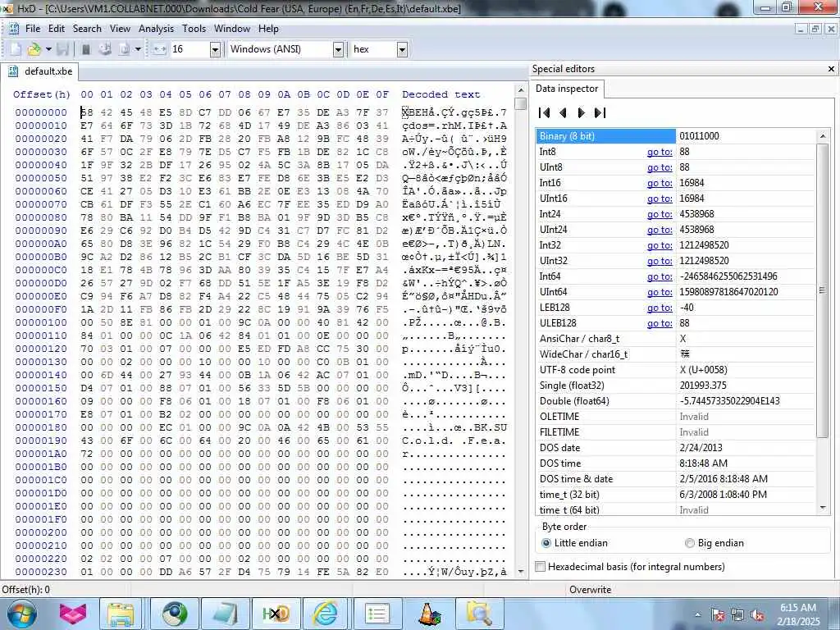Click offset label 00000100
The width and height of the screenshot is (840, 630).
[41, 322]
